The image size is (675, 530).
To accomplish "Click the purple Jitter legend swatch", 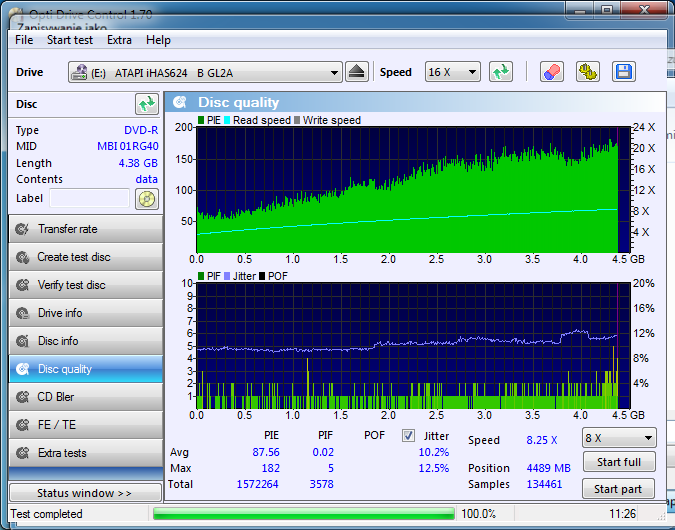I will pos(227,276).
